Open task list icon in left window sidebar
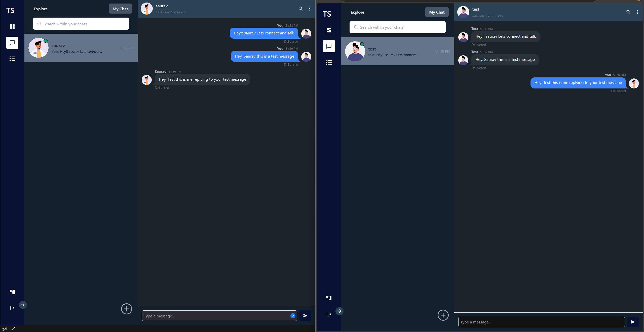The height and width of the screenshot is (332, 644). pos(12,59)
